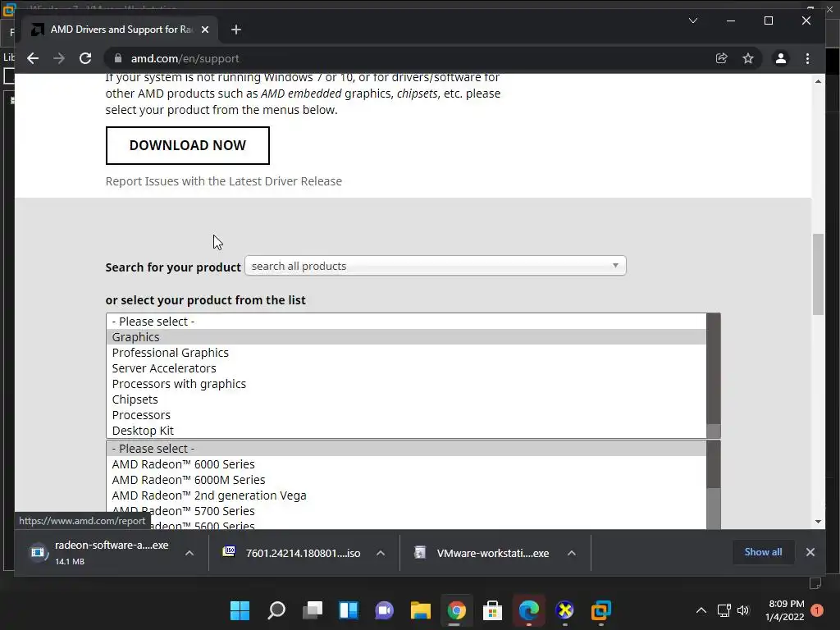Viewport: 840px width, 630px height.
Task: Open a new browser tab
Action: (236, 30)
